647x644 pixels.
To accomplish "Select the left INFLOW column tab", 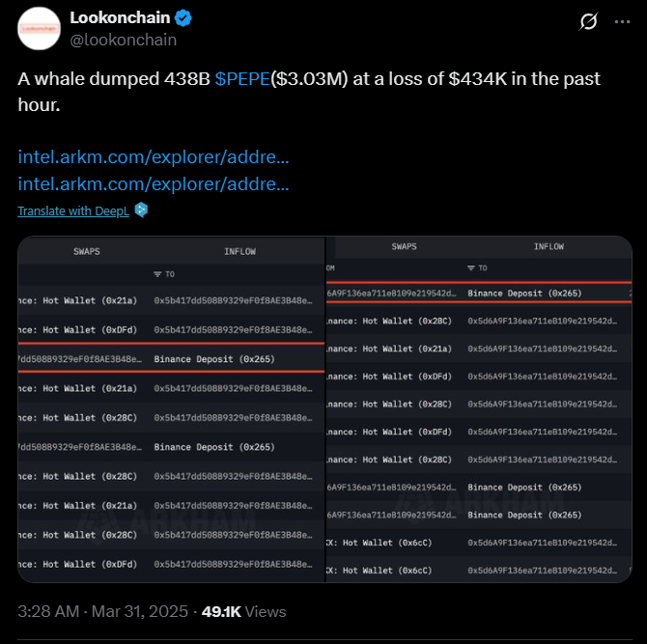I will (x=239, y=251).
